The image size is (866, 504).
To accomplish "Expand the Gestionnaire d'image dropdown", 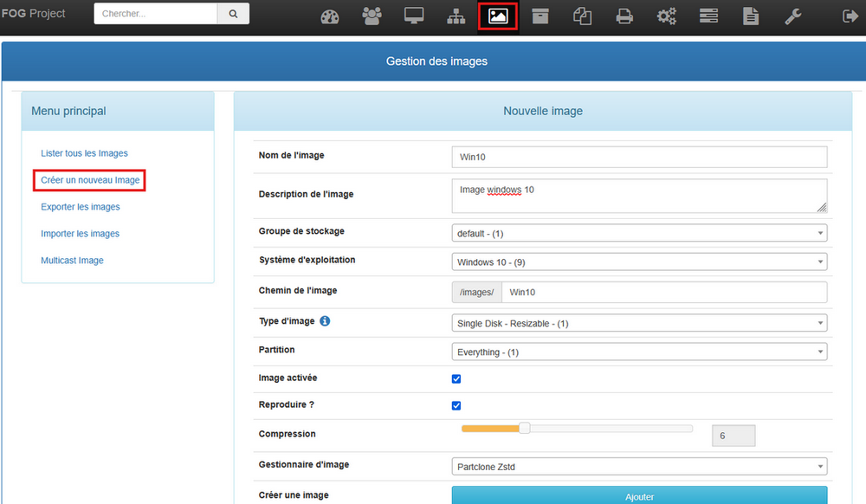I will coord(639,468).
